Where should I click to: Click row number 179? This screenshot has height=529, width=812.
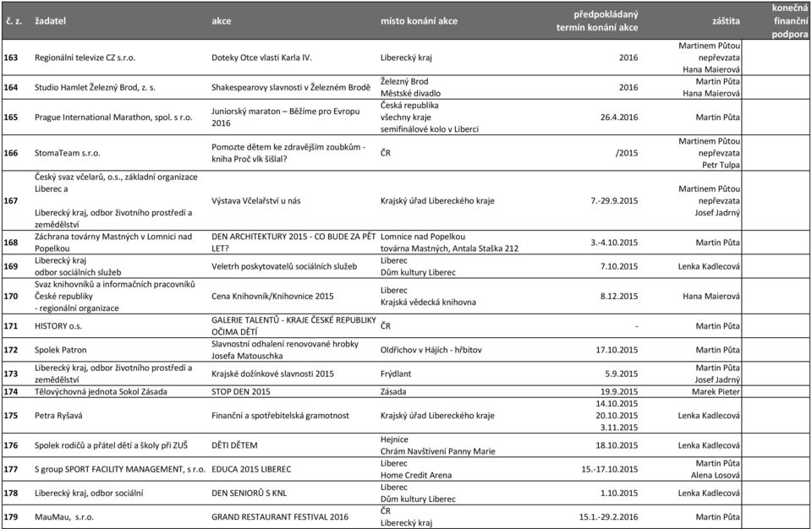(x=11, y=517)
